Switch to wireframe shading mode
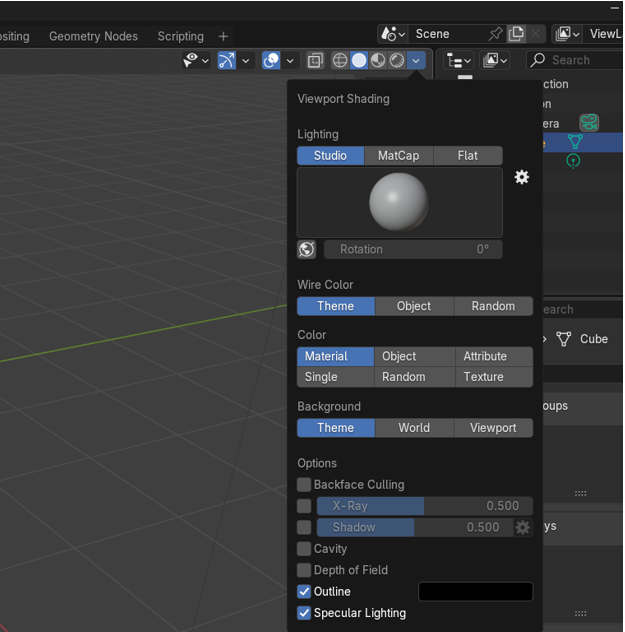 coord(340,61)
